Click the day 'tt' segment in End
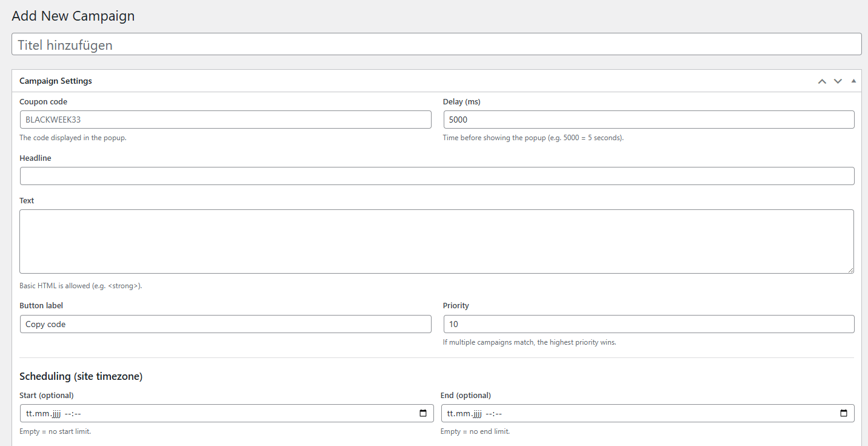This screenshot has width=868, height=446. click(x=450, y=414)
